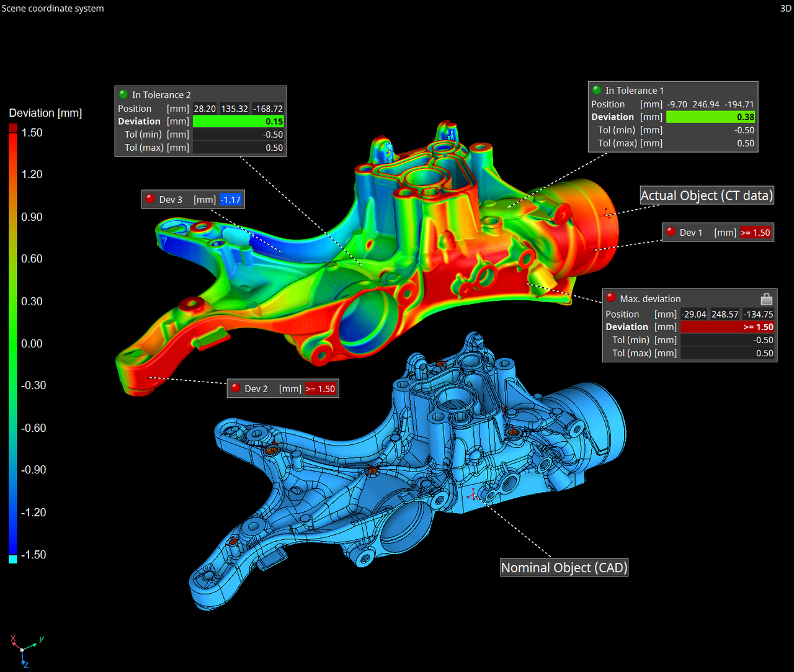Click position value 246.94 in In Tolerance 1
Viewport: 794px width, 672px height.
[x=706, y=104]
